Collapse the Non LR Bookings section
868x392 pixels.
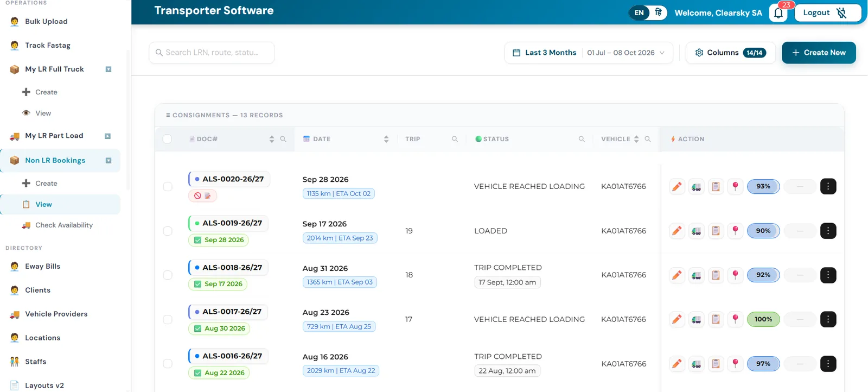pyautogui.click(x=108, y=161)
